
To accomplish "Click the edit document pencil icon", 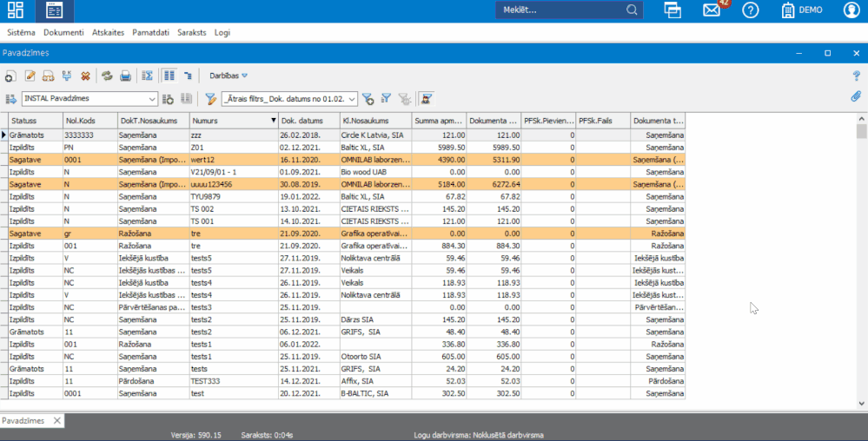I will tap(30, 76).
